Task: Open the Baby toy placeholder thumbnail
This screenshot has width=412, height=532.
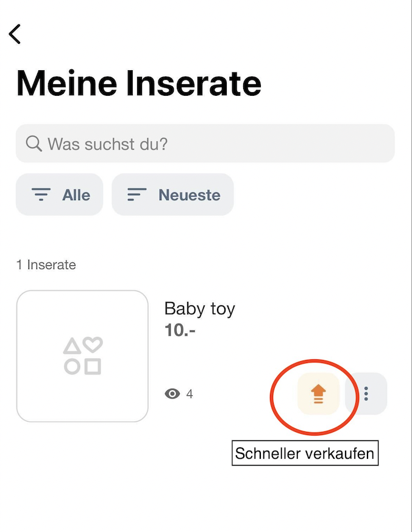Action: click(82, 356)
